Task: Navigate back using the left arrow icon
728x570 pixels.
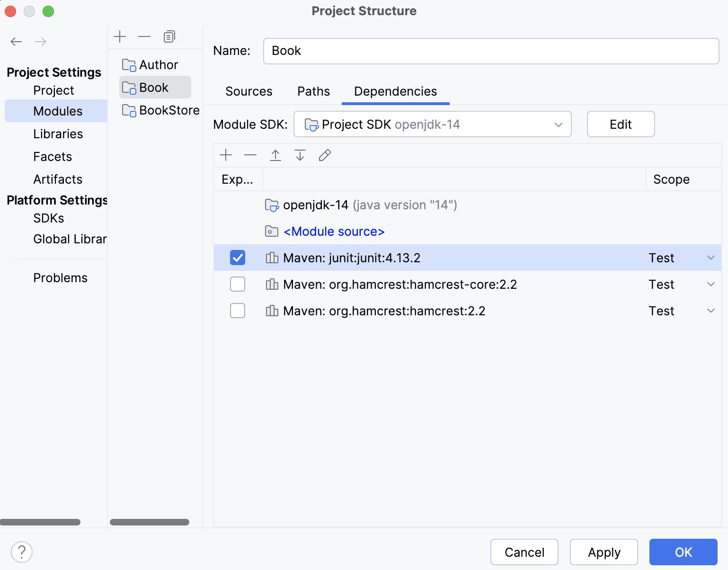Action: pos(16,42)
